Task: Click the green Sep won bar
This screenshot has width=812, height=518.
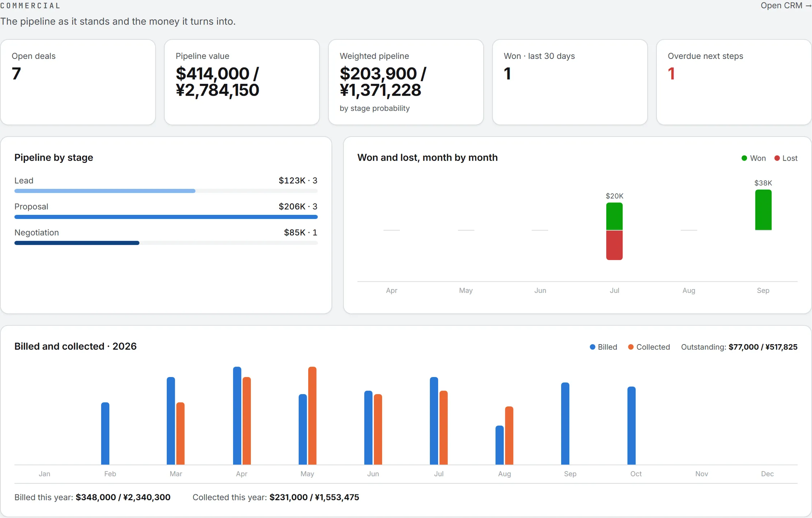Action: [763, 210]
